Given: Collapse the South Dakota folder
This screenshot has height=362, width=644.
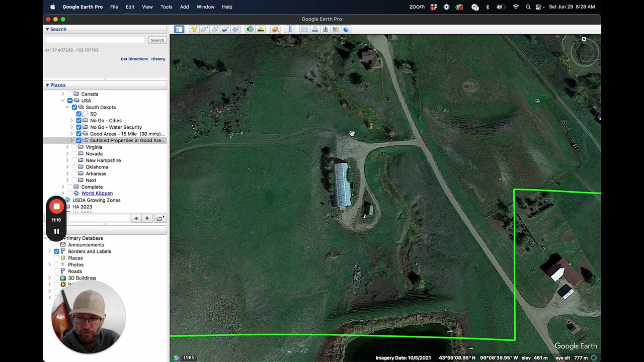Looking at the screenshot, I should pyautogui.click(x=67, y=107).
